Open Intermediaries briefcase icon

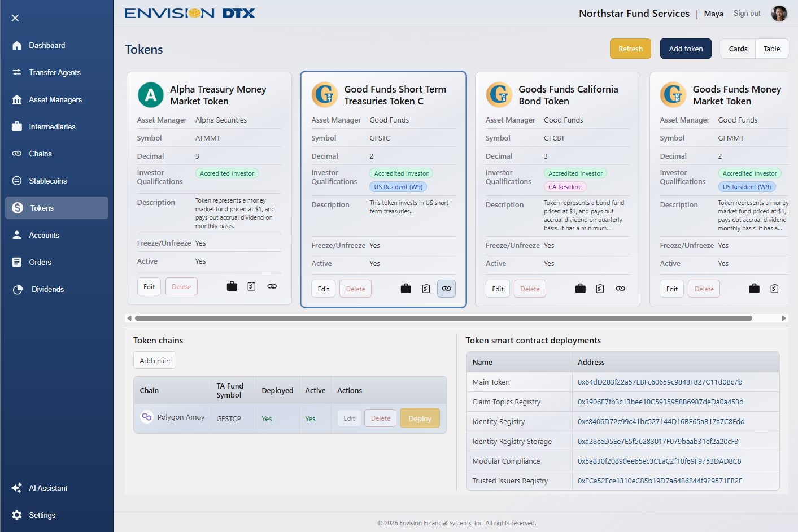point(17,127)
